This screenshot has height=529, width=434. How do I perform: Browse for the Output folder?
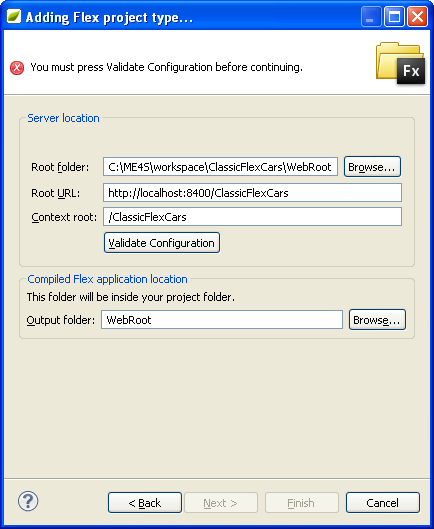377,319
